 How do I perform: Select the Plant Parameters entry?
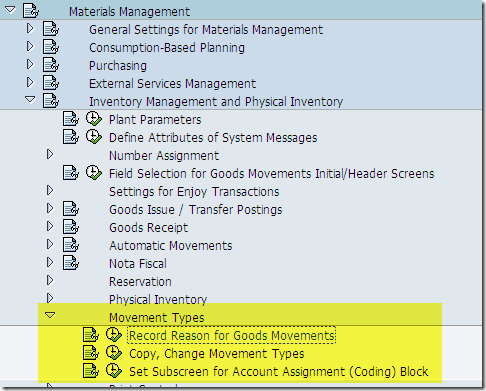pos(155,120)
